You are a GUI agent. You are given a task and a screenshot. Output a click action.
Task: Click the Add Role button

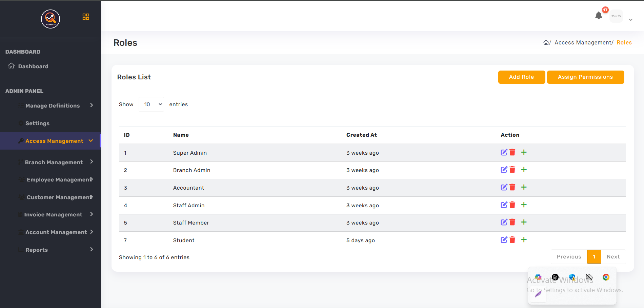[521, 77]
